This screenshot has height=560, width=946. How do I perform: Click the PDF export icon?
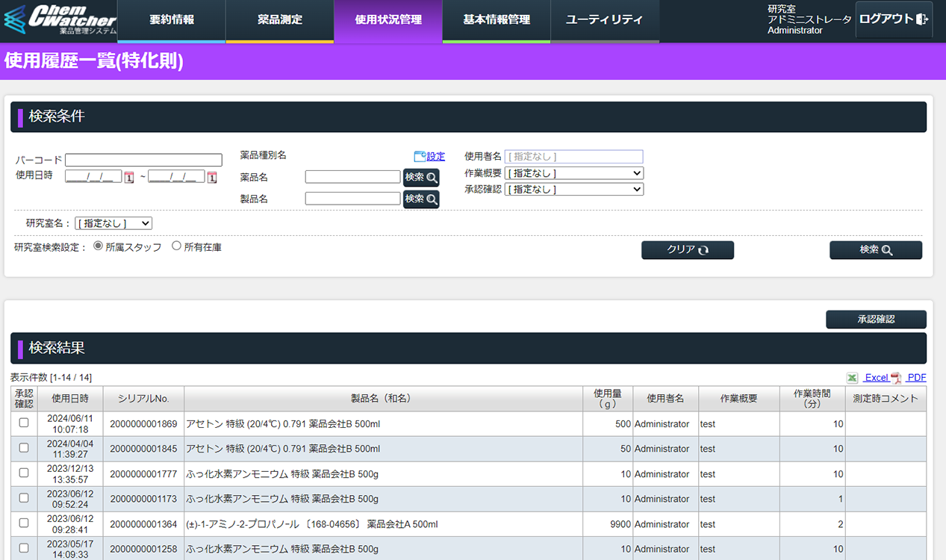coord(896,378)
